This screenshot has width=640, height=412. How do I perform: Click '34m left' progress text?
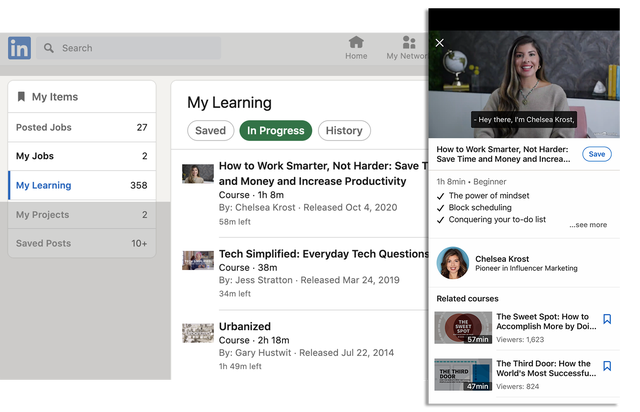click(x=235, y=294)
